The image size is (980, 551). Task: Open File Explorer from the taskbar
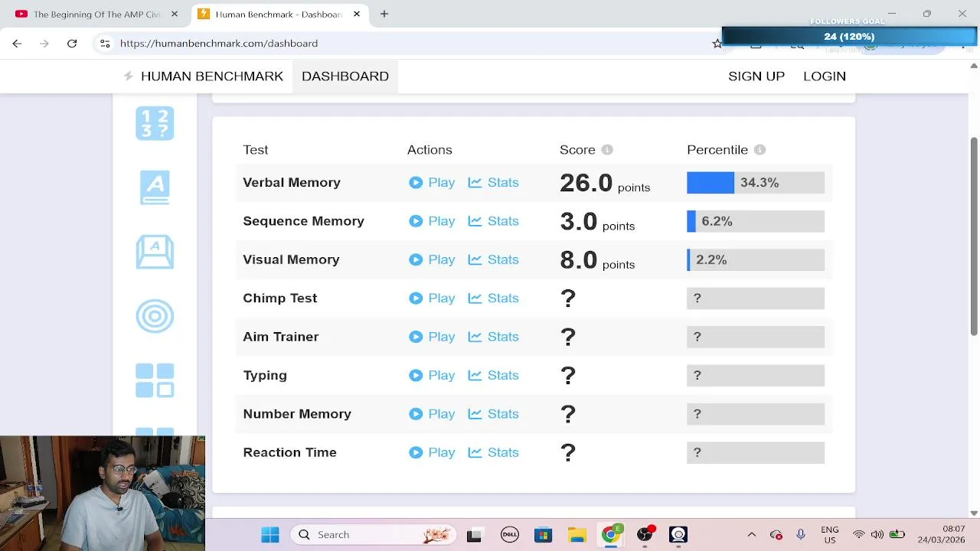pos(577,535)
